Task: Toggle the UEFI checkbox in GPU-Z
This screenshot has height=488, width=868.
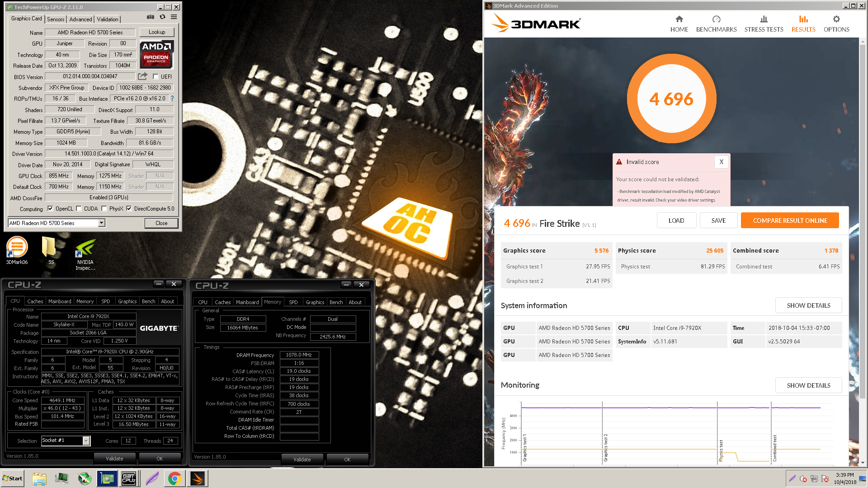Action: coord(156,76)
